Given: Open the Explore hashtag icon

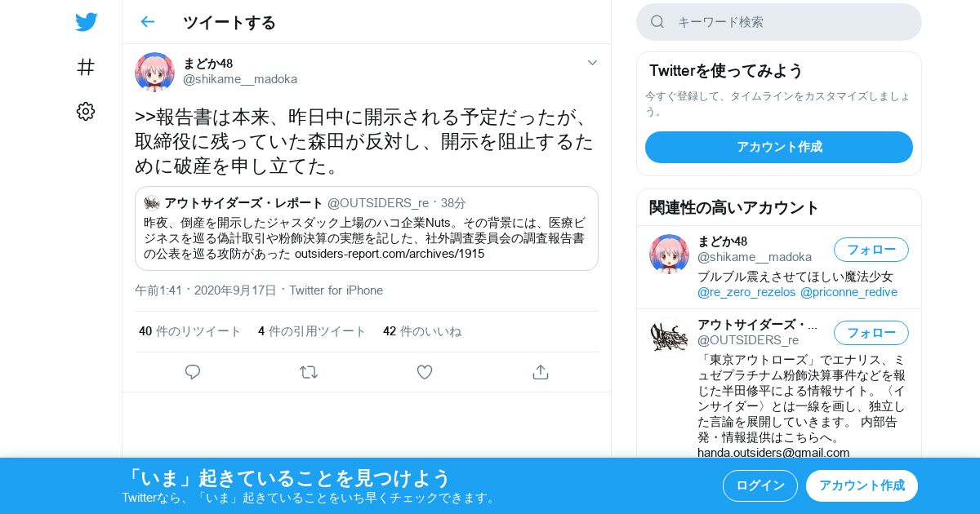Looking at the screenshot, I should [86, 67].
